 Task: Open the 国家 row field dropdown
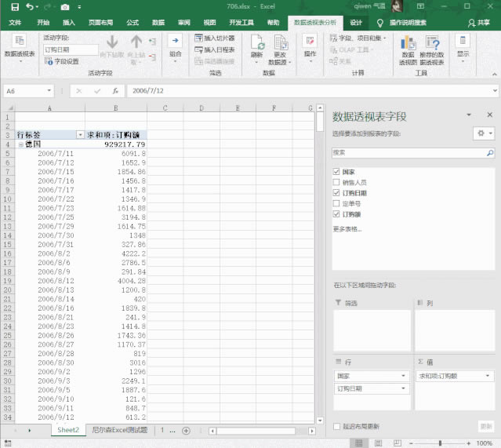(x=403, y=376)
